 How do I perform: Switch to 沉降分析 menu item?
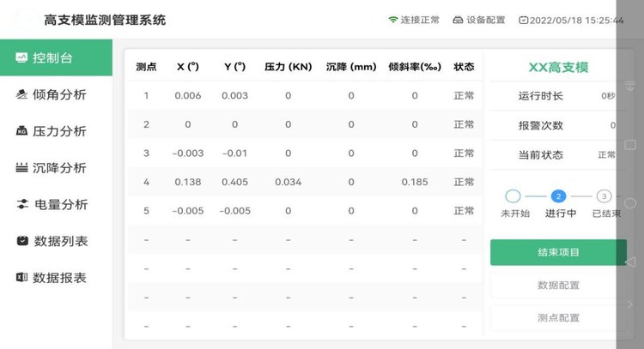[60, 168]
